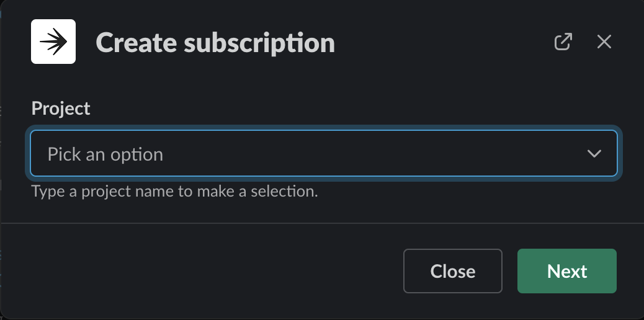The width and height of the screenshot is (644, 320).
Task: Expand the Project dropdown chevron
Action: click(x=594, y=154)
